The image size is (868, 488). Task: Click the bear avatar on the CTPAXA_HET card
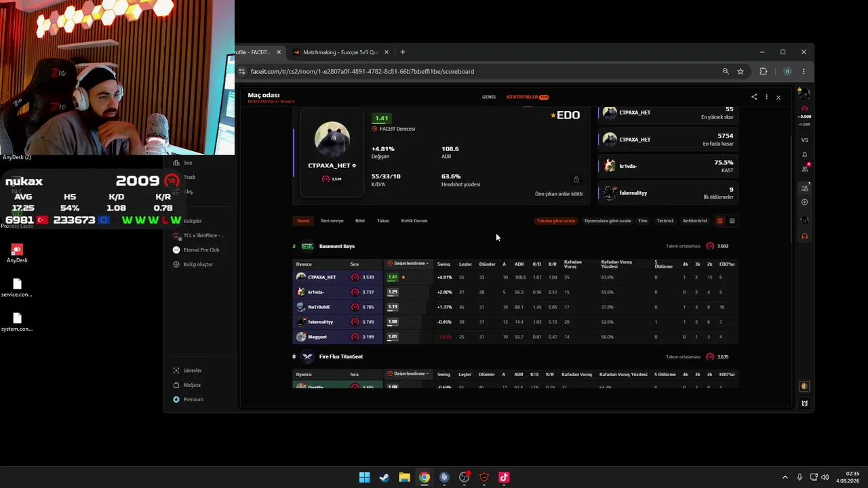[x=332, y=139]
